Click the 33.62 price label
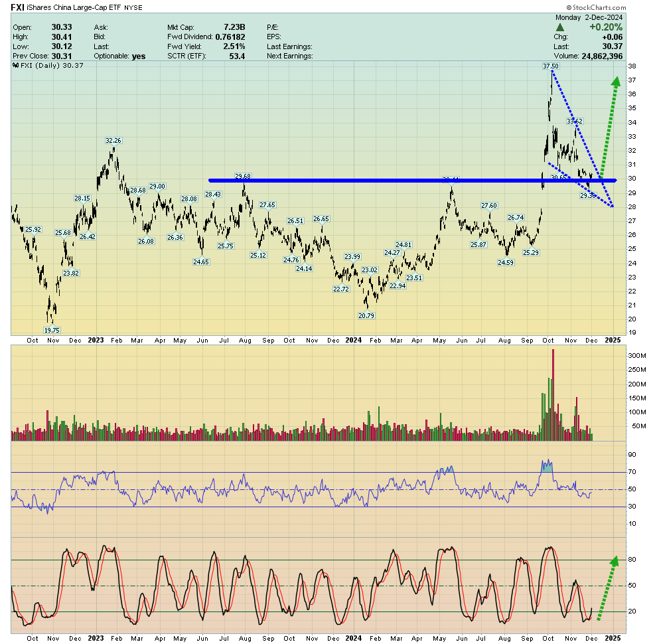The width and height of the screenshot is (657, 644). 575,121
